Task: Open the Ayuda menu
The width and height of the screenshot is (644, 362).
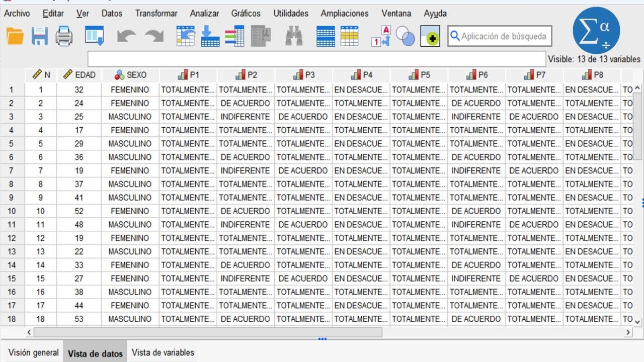Action: coord(435,14)
